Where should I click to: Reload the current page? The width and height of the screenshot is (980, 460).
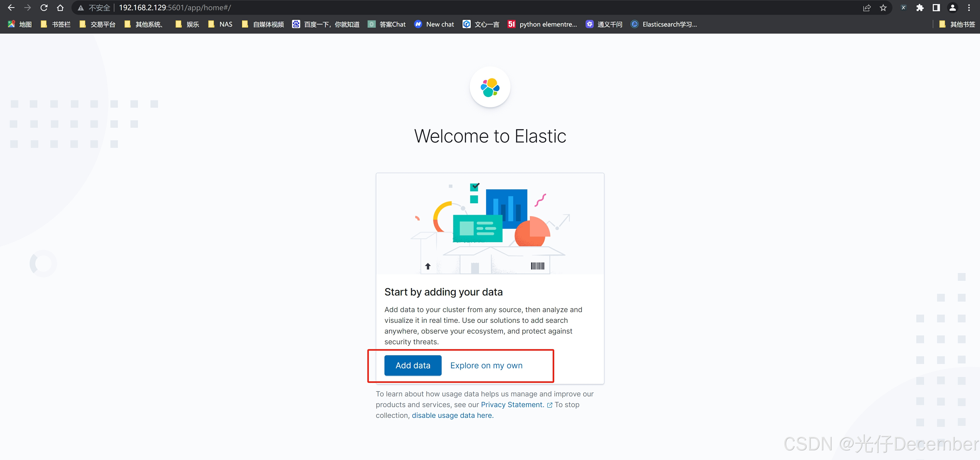pos(44,8)
